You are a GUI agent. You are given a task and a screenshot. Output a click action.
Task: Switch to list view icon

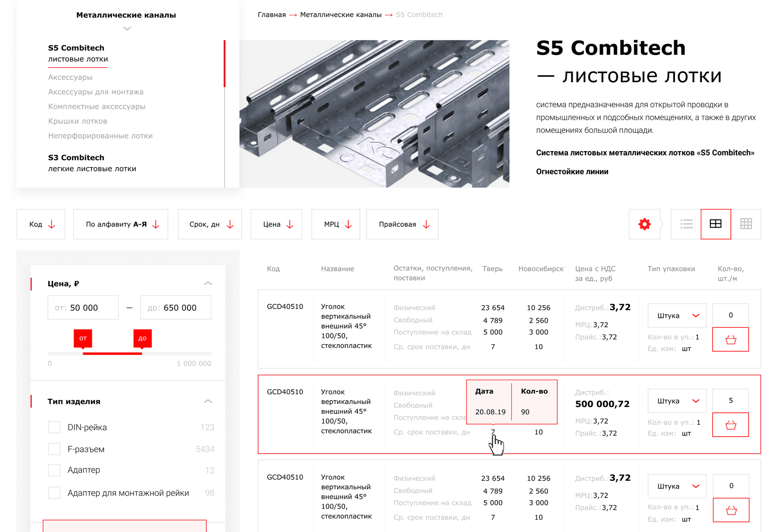click(x=686, y=224)
